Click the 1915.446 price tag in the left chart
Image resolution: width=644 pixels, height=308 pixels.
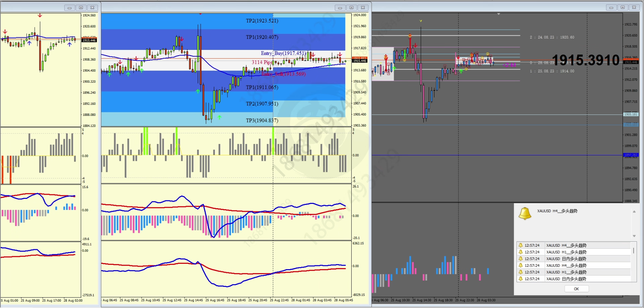click(x=89, y=40)
